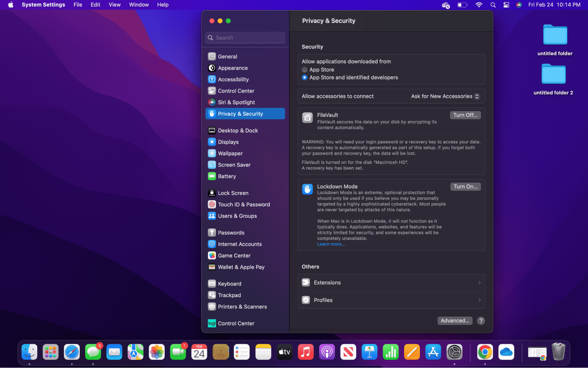Open Printers & Scanners settings
588x368 pixels.
(x=245, y=307)
